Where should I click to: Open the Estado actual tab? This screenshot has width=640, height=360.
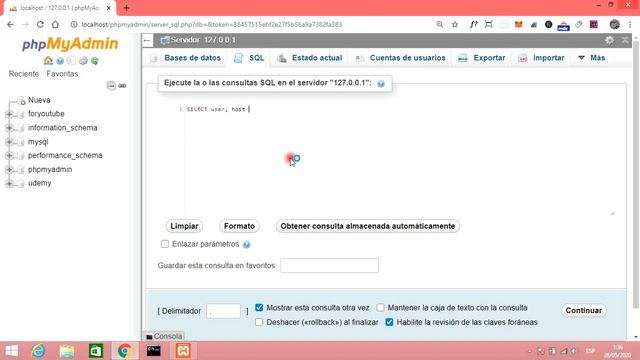[x=310, y=58]
